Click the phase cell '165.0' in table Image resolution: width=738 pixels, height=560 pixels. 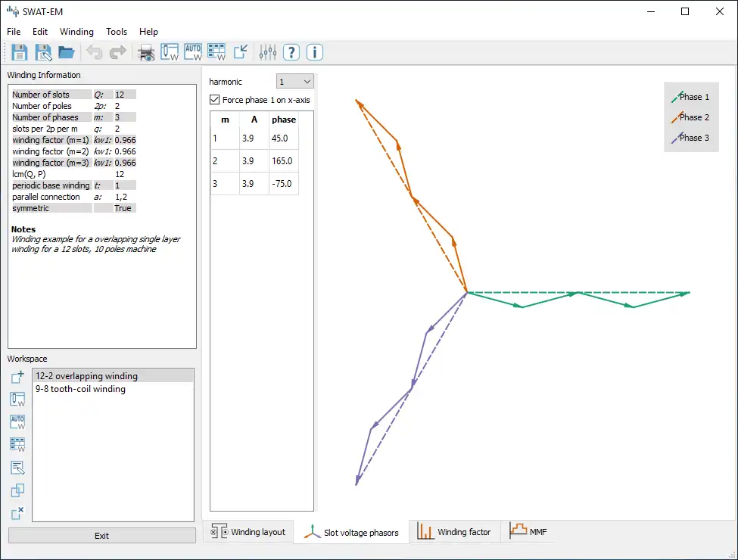[x=284, y=161]
